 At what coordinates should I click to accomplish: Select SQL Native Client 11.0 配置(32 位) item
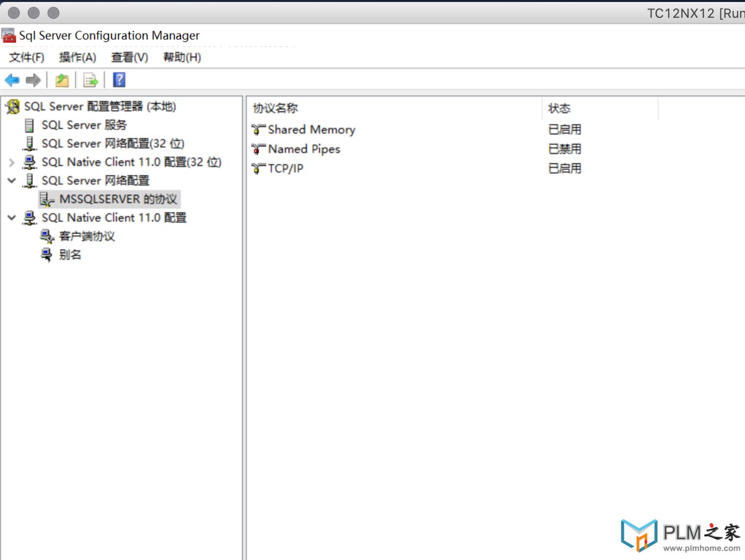pos(132,162)
